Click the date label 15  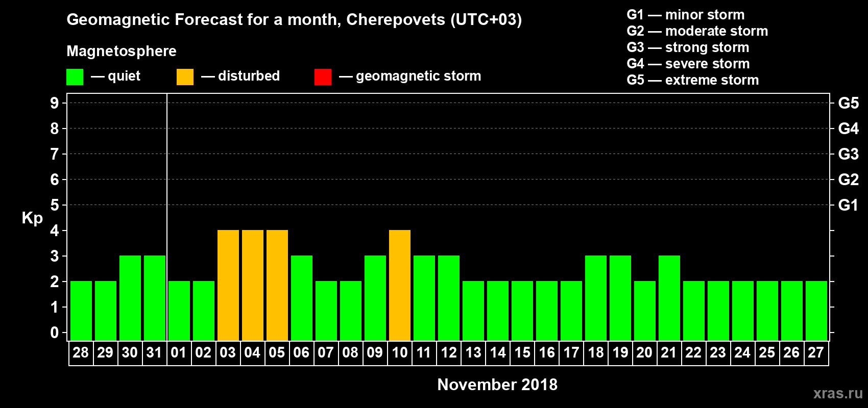[x=522, y=352]
